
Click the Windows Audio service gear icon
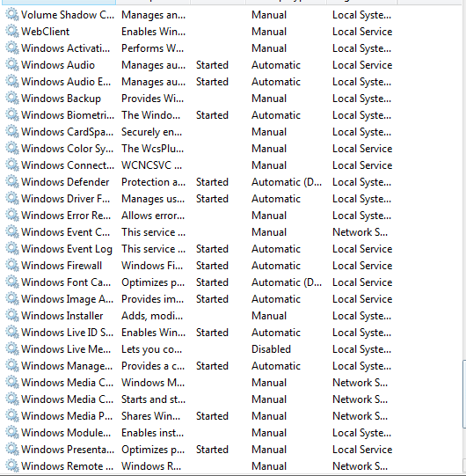pos(12,64)
